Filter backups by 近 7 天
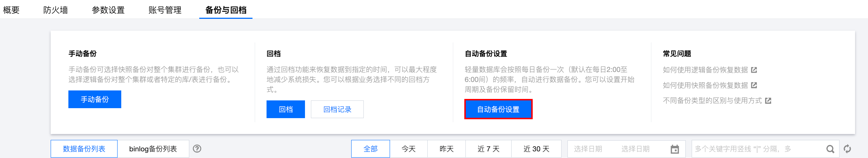 tap(488, 149)
